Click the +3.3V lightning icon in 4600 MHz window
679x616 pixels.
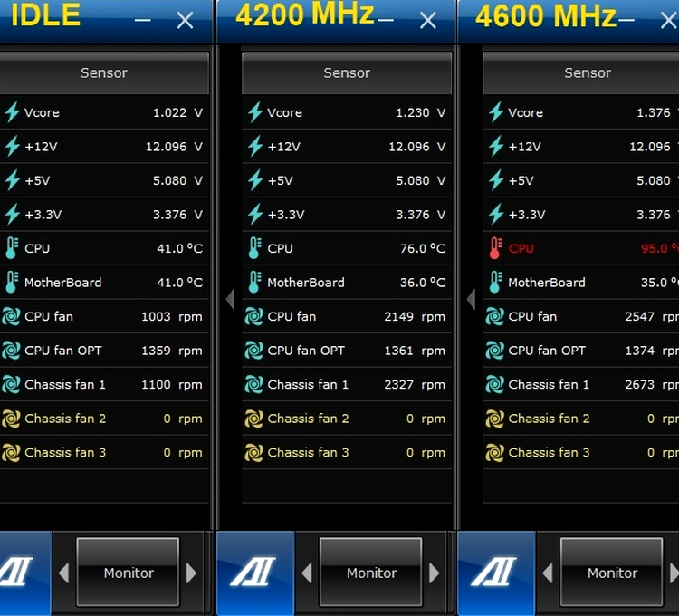(x=496, y=214)
